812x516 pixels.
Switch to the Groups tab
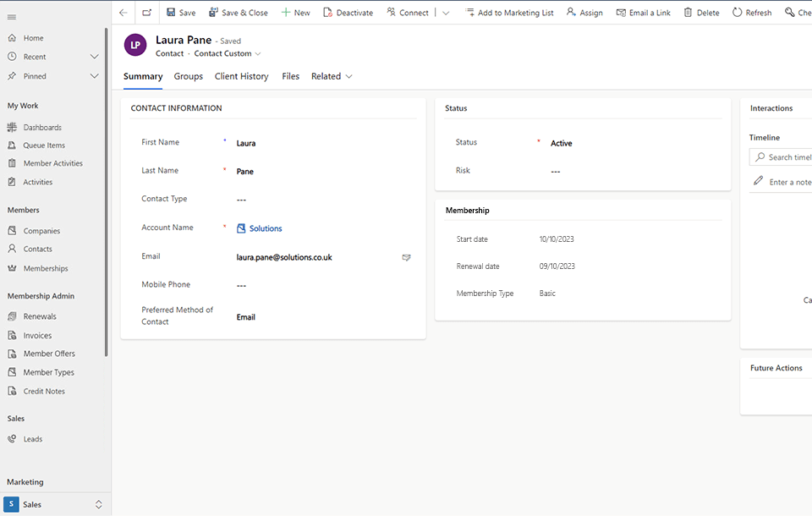188,76
